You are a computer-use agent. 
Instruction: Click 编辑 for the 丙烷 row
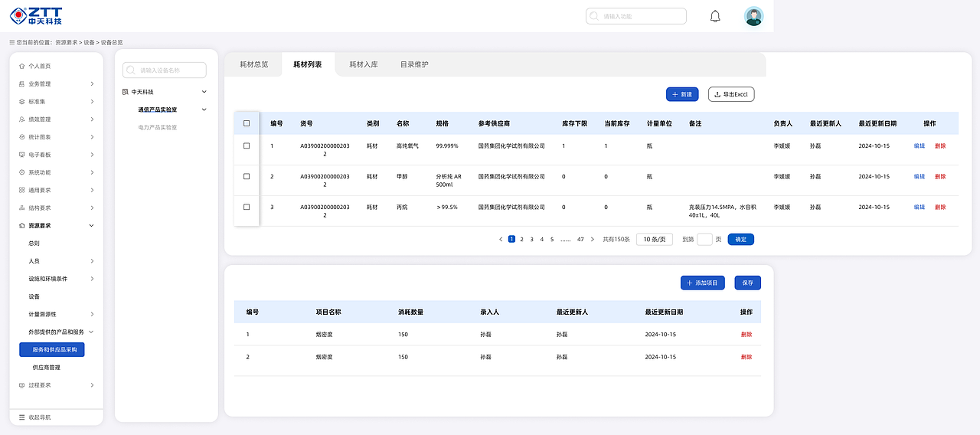(920, 207)
